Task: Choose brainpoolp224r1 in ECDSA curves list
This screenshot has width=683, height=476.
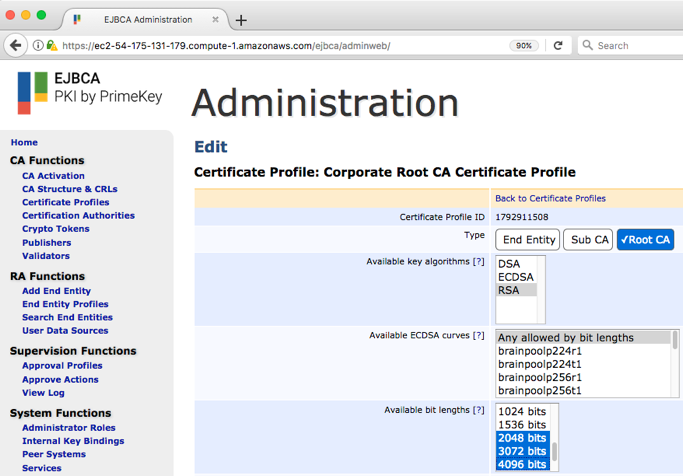Action: 541,352
